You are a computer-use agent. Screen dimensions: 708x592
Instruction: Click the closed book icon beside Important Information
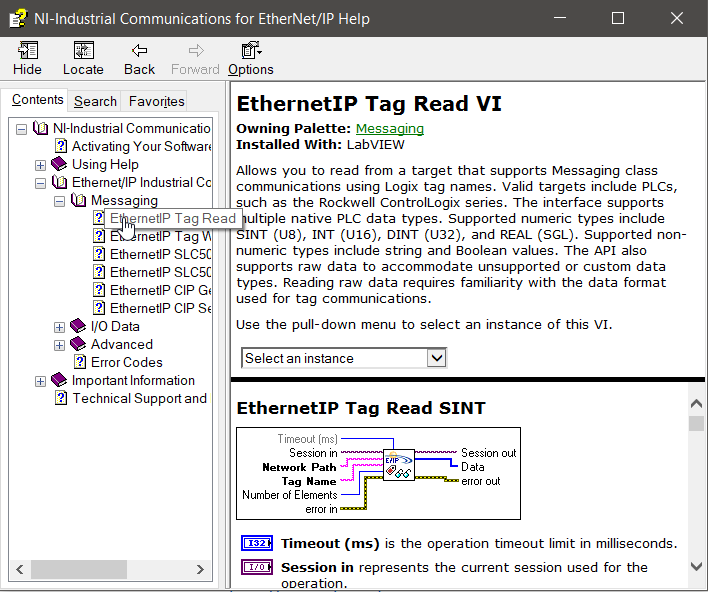pos(59,380)
